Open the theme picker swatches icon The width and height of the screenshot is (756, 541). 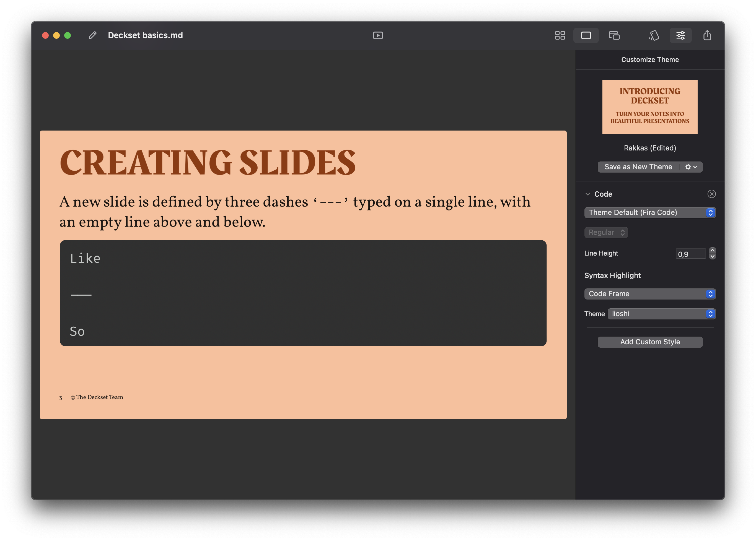pos(654,35)
